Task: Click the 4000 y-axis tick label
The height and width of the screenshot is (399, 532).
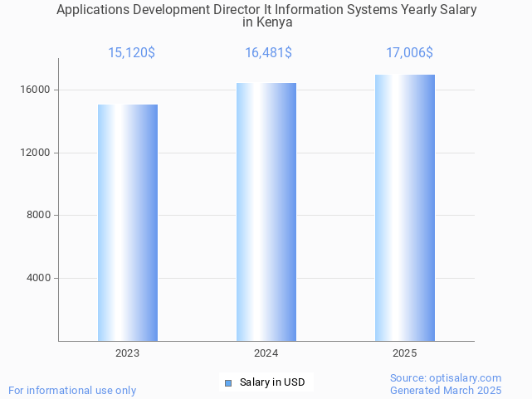Action: [41, 278]
